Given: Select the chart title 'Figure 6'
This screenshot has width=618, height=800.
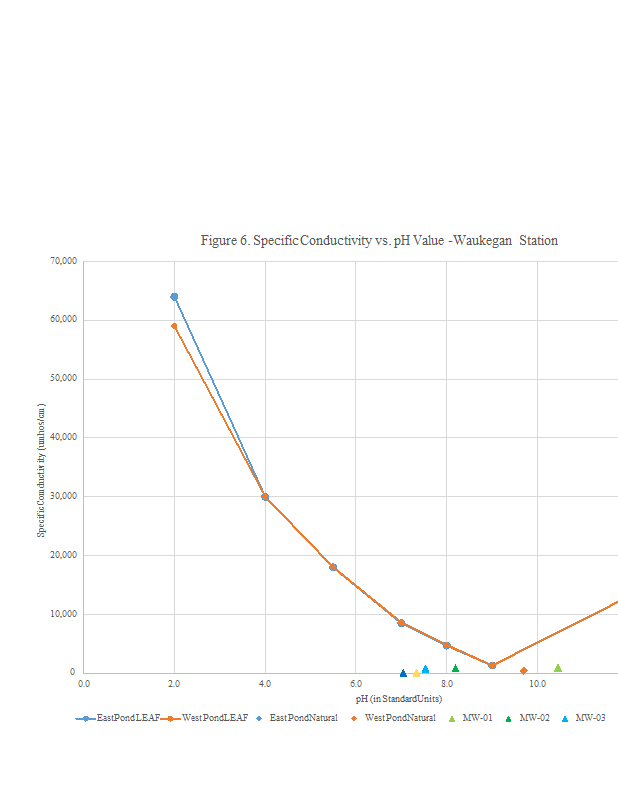Looking at the screenshot, I should pyautogui.click(x=379, y=241).
